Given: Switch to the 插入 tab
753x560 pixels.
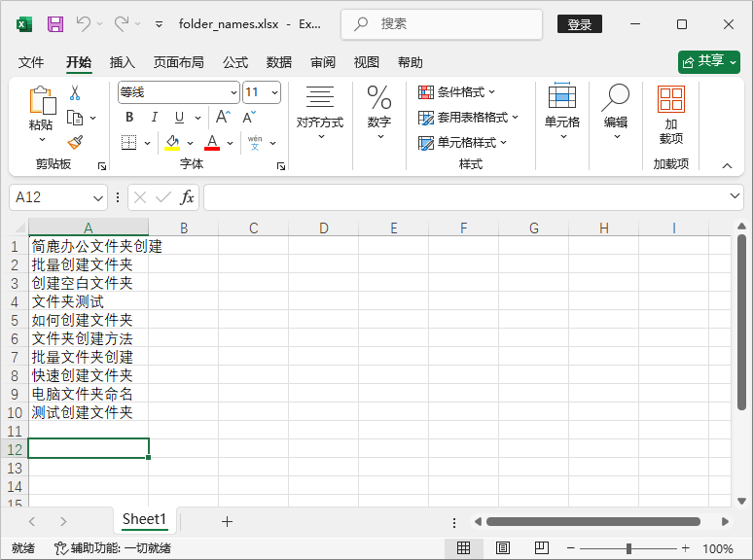Looking at the screenshot, I should click(122, 62).
